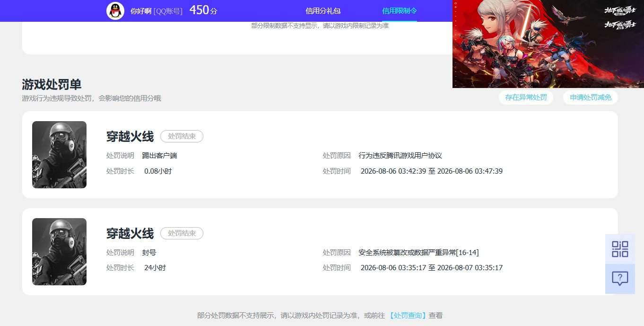Click game thumbnail of the 封号 record
This screenshot has height=326, width=644.
pos(59,252)
